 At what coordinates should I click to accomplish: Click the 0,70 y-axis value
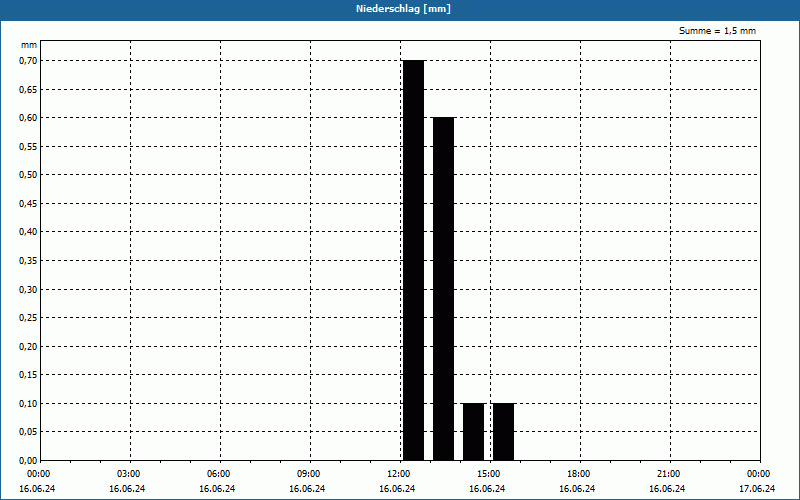pos(28,61)
